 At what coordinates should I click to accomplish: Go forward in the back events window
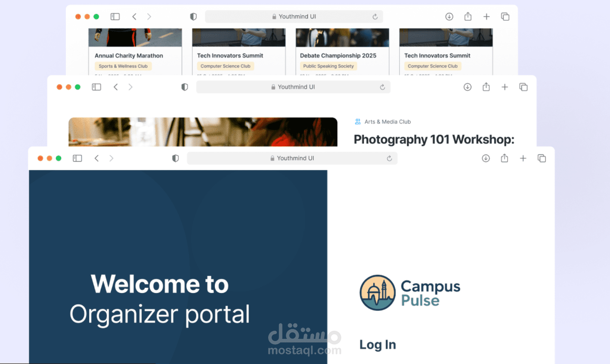pos(149,16)
